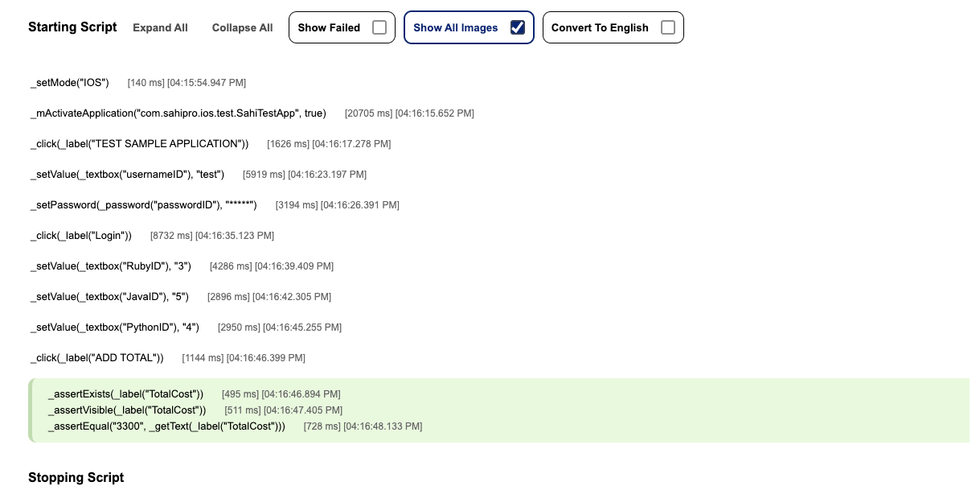The height and width of the screenshot is (490, 980).
Task: Click the Expand All button
Action: coord(160,27)
